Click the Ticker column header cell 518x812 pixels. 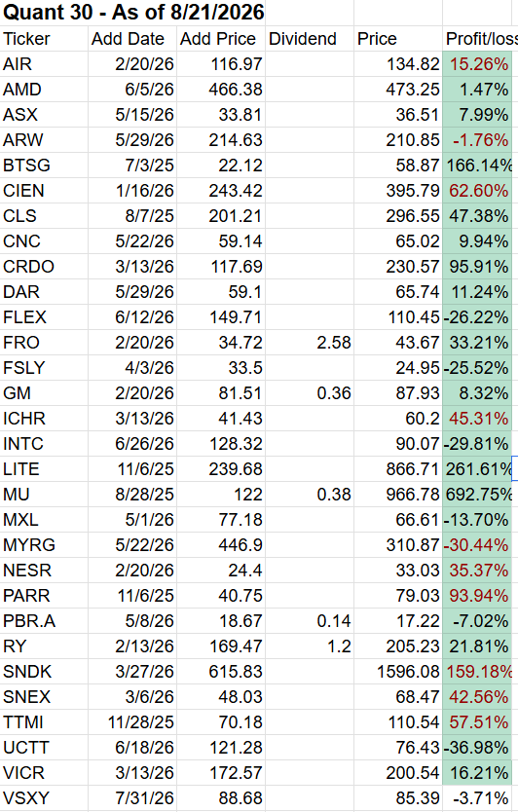click(x=44, y=38)
